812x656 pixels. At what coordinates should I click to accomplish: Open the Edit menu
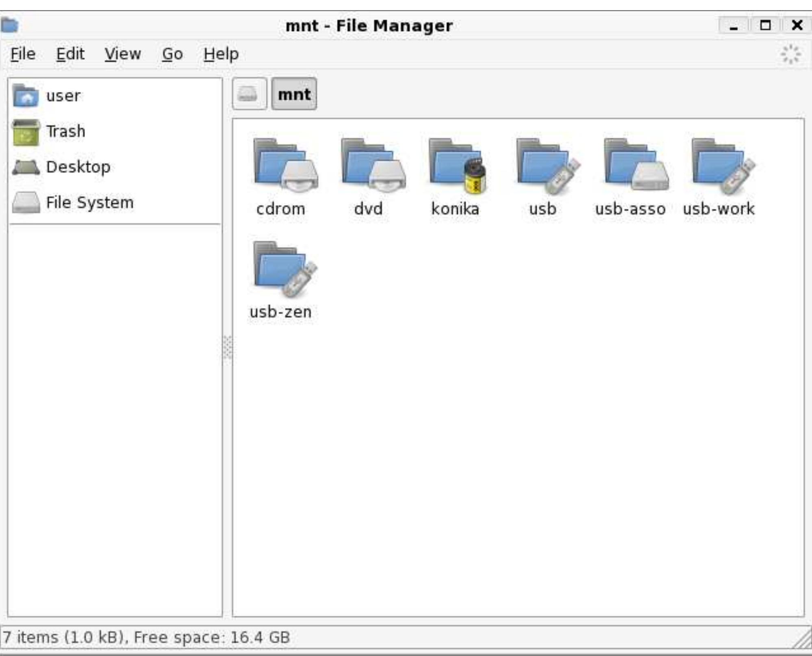[70, 54]
